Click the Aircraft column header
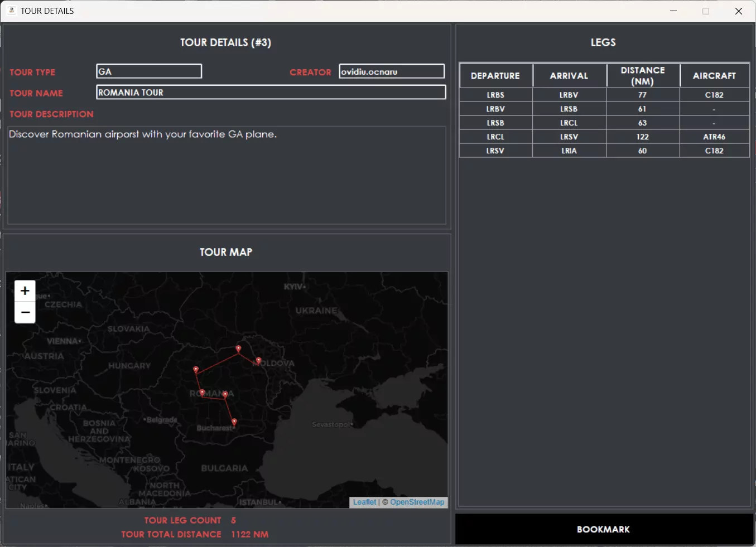 pyautogui.click(x=714, y=76)
